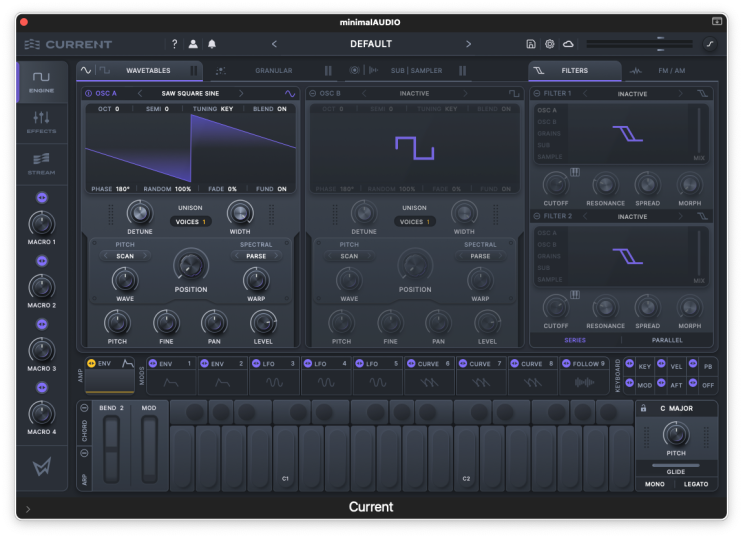Select next spectral mode after PARSE in OSC A
The width and height of the screenshot is (743, 538).
276,256
